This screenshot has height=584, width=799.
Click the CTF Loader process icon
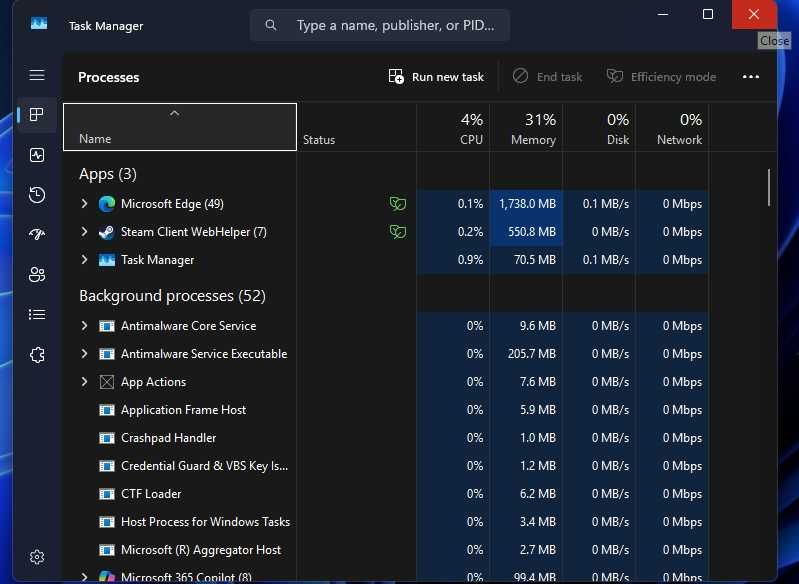coord(106,494)
